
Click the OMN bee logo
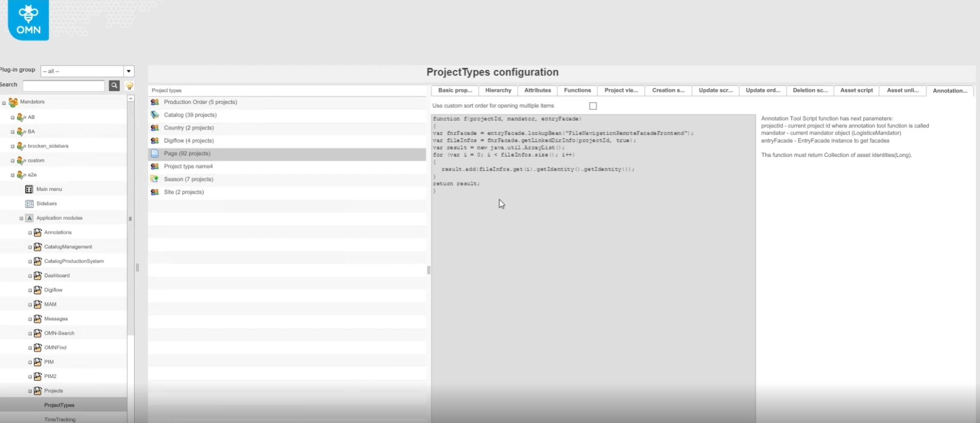tap(29, 20)
